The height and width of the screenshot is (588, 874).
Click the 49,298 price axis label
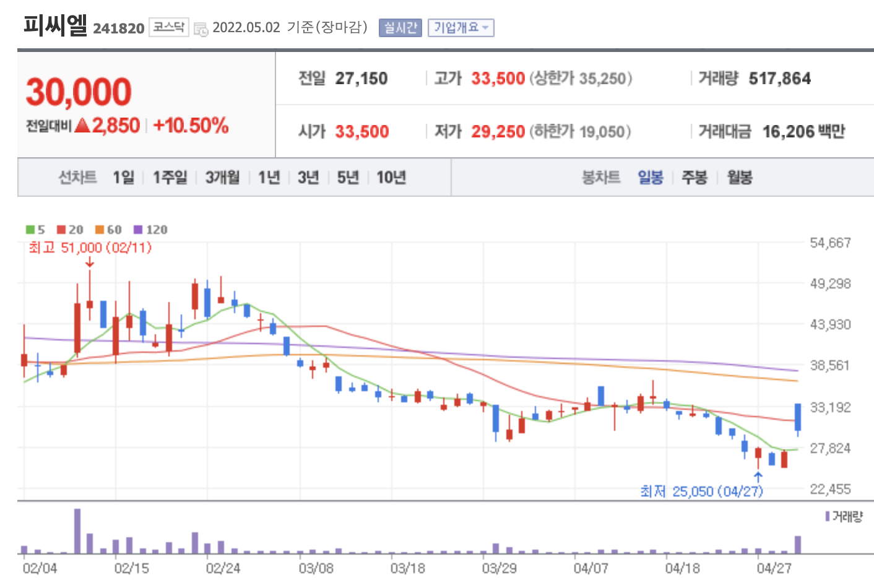point(830,284)
